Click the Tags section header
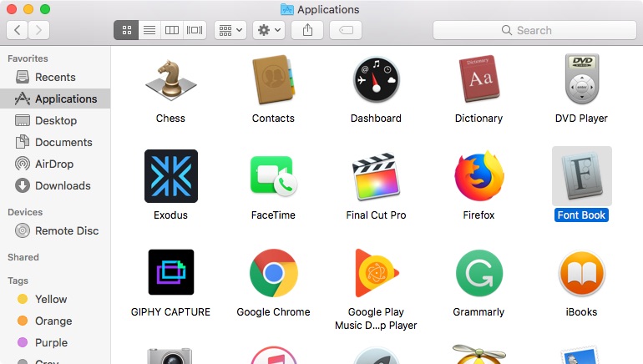643x364 pixels. point(18,281)
